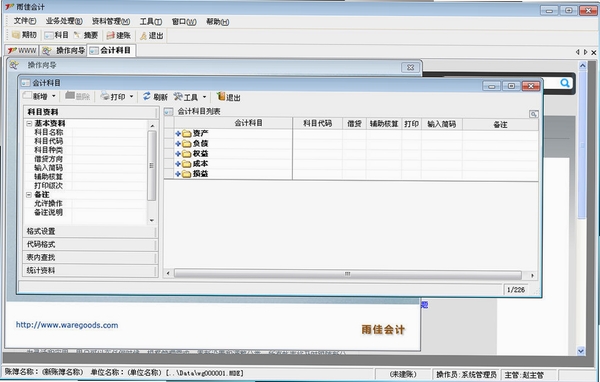Click the horizontal scrollbar under the table
This screenshot has height=382, width=600.
(x=347, y=274)
